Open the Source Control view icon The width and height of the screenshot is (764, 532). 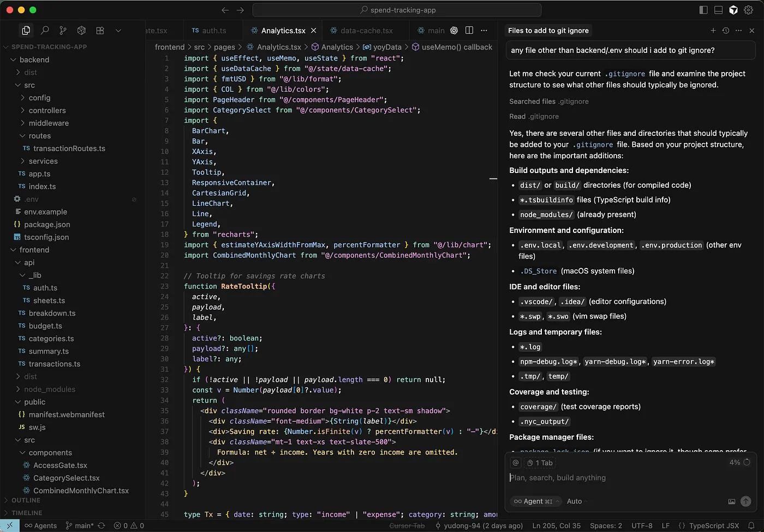point(63,31)
